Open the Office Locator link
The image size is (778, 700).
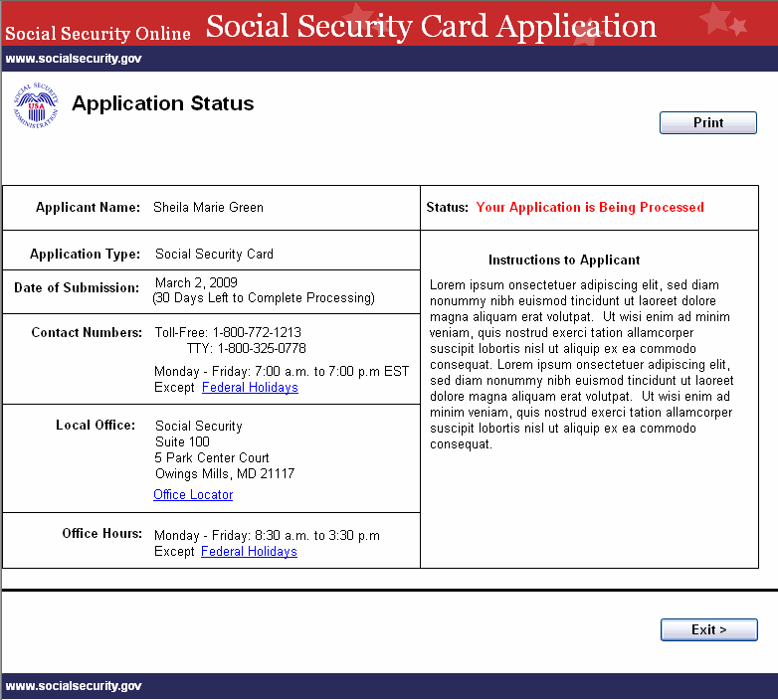click(x=193, y=494)
